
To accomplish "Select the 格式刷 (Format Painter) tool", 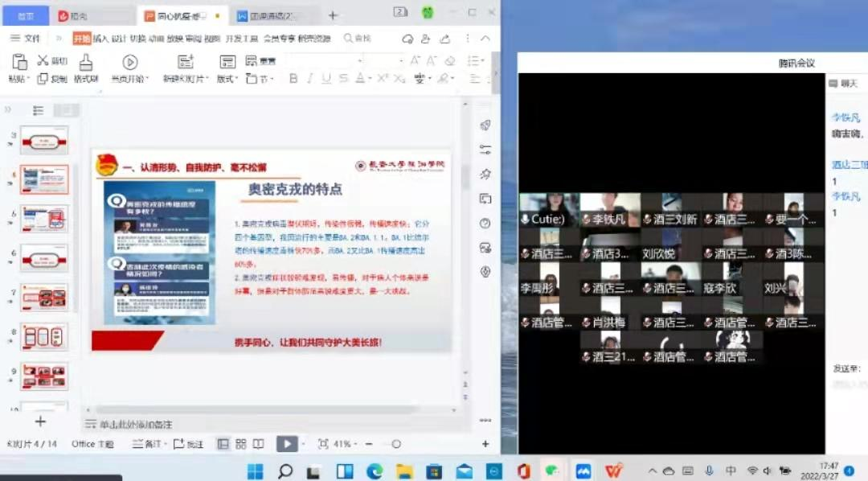I will [84, 69].
